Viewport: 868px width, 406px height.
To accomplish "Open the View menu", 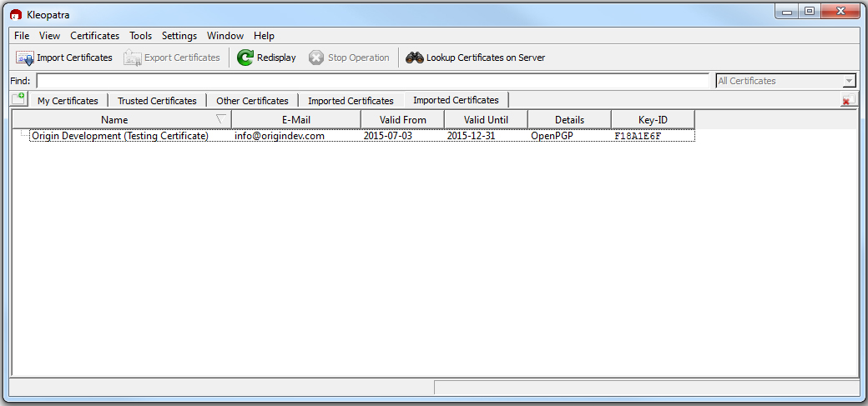I will pyautogui.click(x=49, y=35).
